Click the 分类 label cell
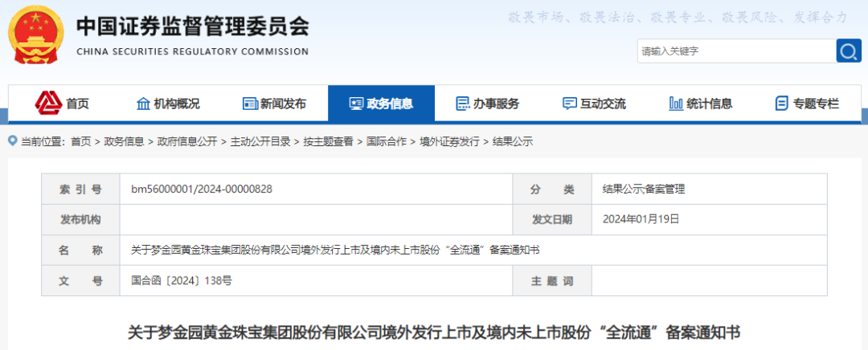868x350 pixels. tap(552, 189)
